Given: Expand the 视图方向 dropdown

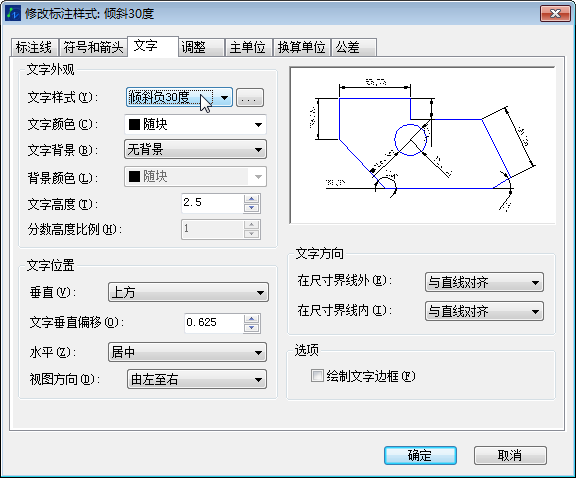Looking at the screenshot, I should [197, 379].
